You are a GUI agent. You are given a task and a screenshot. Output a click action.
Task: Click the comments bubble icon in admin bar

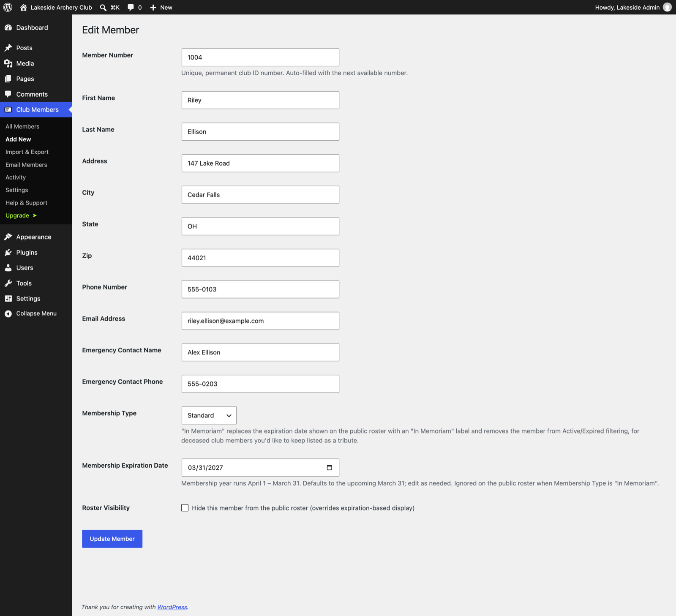[131, 8]
